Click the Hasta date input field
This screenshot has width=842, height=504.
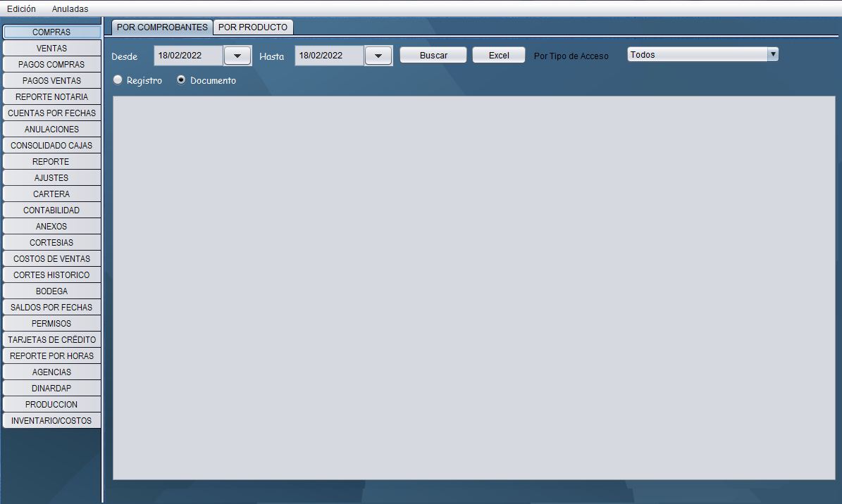(x=329, y=55)
